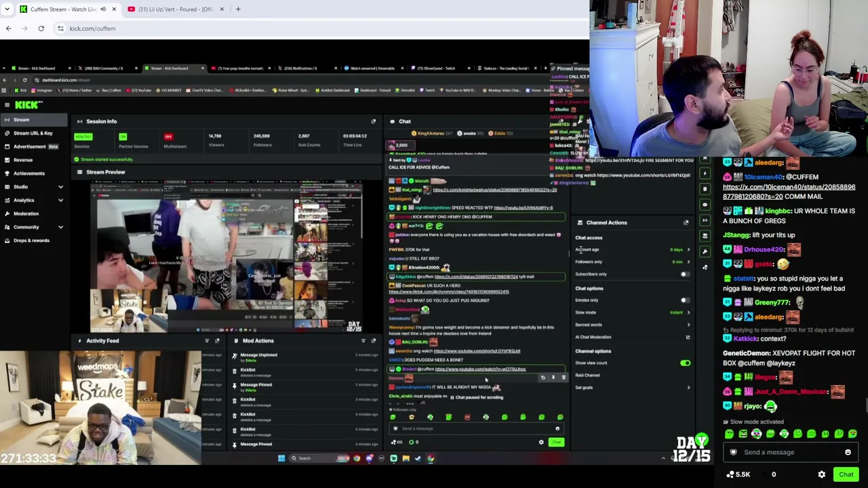Open Moderation in dashboard sidebar
Image resolution: width=868 pixels, height=488 pixels.
[x=34, y=213]
